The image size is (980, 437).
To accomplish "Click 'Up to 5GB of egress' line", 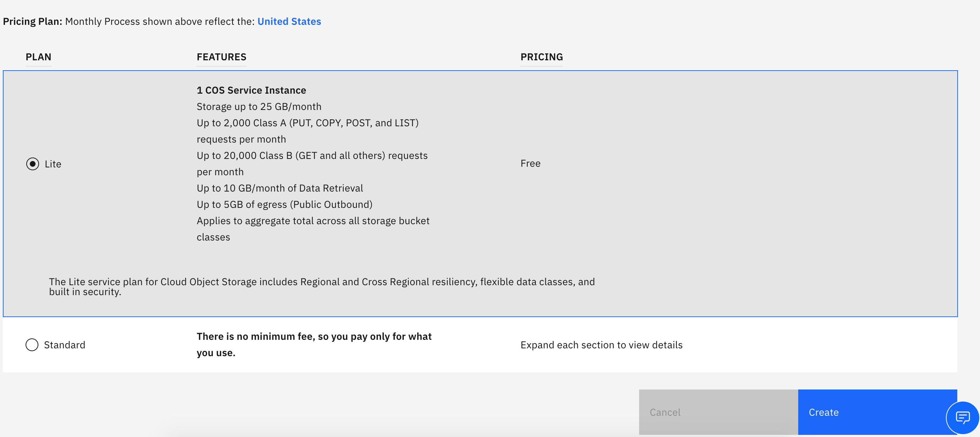I will tap(284, 204).
